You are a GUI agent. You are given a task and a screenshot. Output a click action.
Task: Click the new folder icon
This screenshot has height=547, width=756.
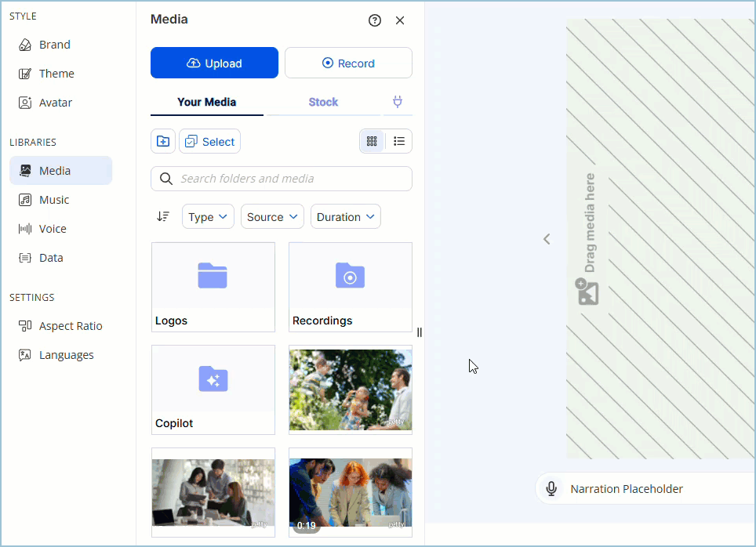(163, 141)
